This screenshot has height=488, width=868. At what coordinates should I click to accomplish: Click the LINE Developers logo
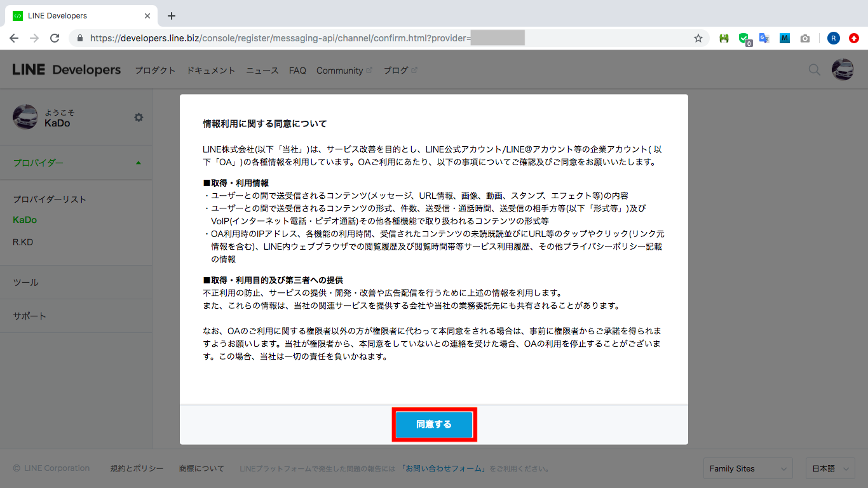tap(67, 70)
